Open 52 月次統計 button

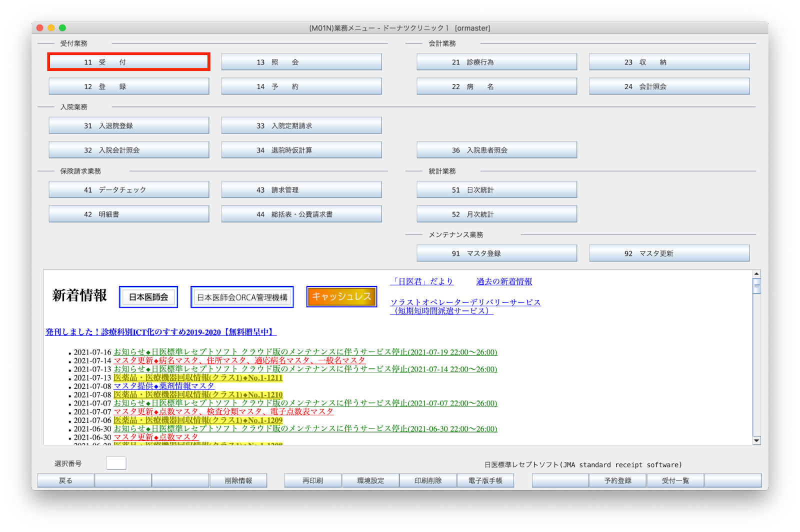click(x=496, y=214)
